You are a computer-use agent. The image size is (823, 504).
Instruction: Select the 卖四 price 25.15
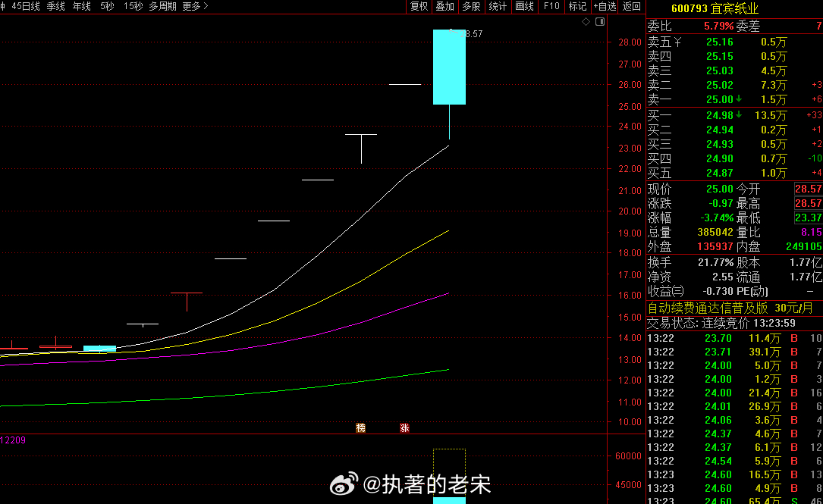point(720,56)
